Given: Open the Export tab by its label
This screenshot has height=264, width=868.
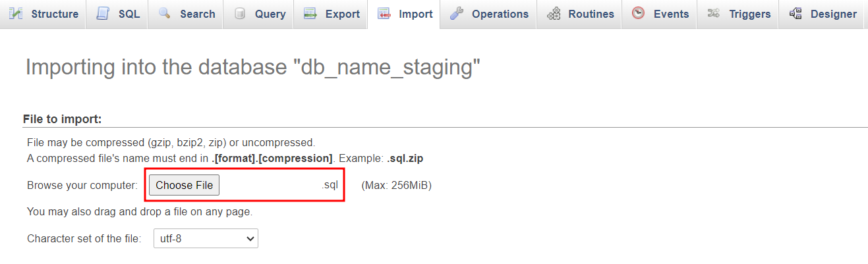Looking at the screenshot, I should tap(343, 14).
